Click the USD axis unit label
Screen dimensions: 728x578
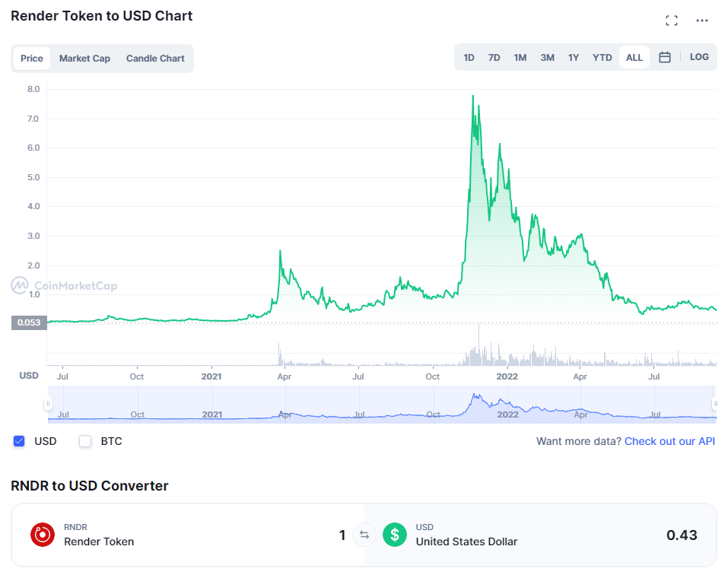coord(29,375)
